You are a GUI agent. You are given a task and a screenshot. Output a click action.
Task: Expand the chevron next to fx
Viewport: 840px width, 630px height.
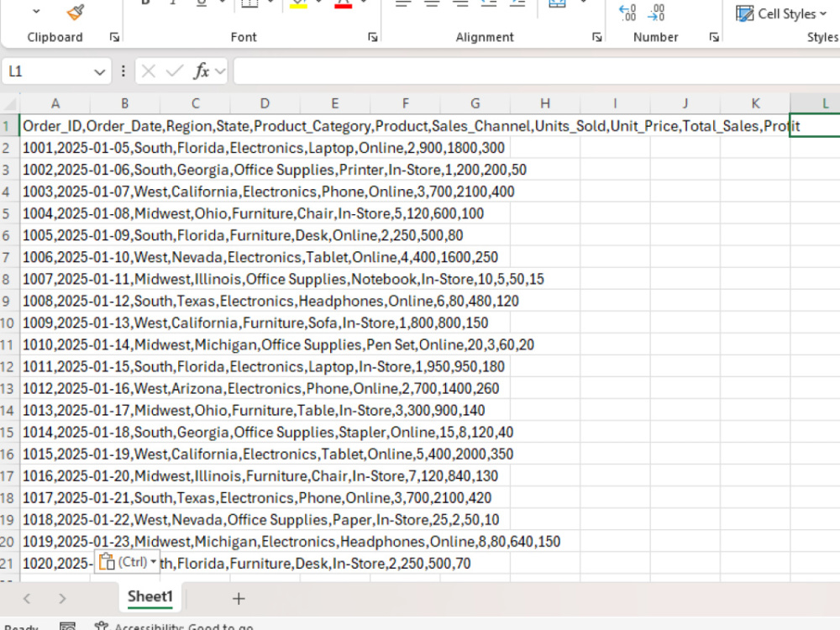click(220, 71)
